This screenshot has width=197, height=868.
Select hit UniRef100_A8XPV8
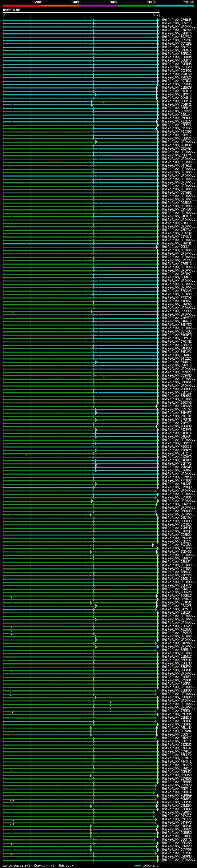coord(177,430)
